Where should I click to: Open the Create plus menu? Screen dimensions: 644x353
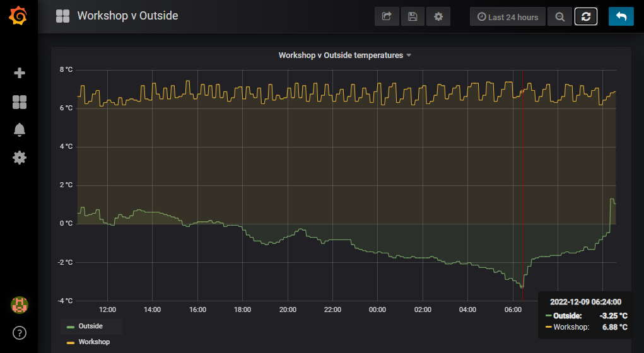click(x=20, y=73)
